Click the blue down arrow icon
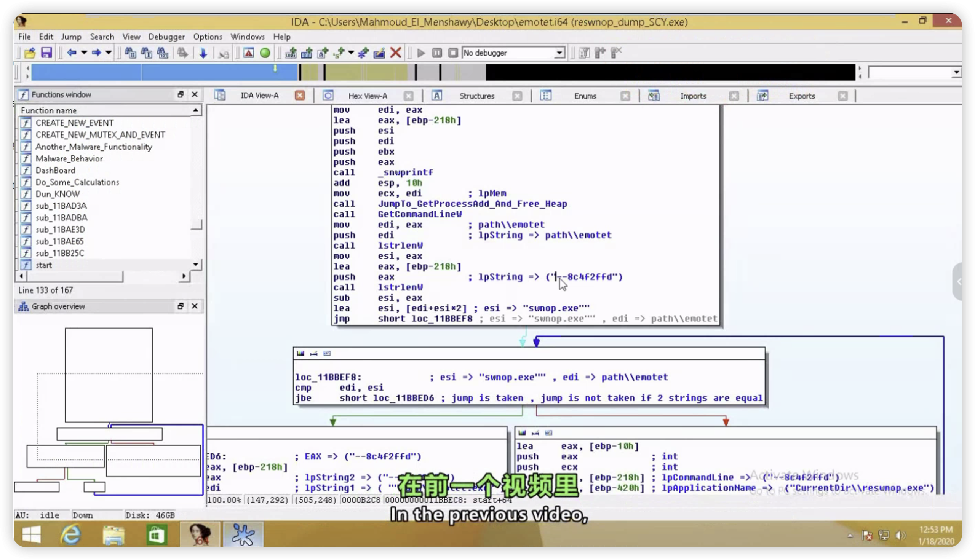The image size is (975, 560). point(203,53)
